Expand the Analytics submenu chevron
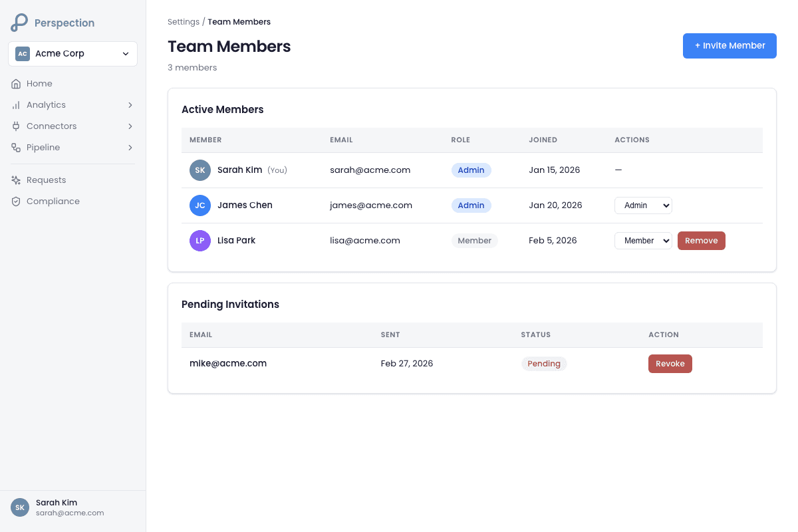798x532 pixels. tap(130, 105)
